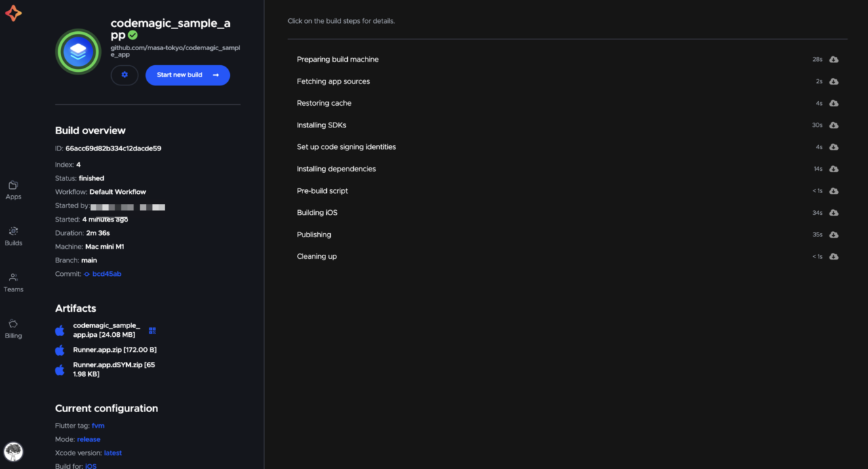Expand Installing dependencies step

click(568, 169)
